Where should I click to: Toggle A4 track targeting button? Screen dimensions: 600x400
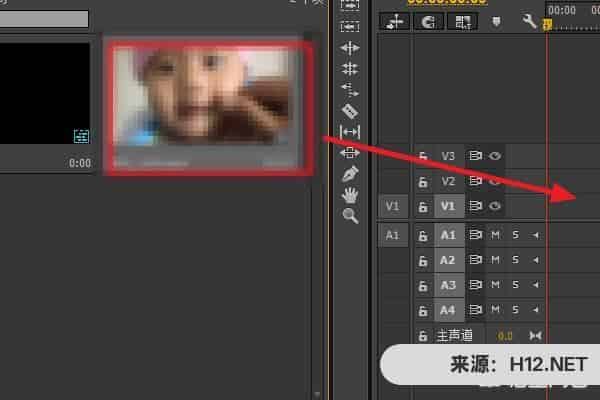pyautogui.click(x=448, y=310)
